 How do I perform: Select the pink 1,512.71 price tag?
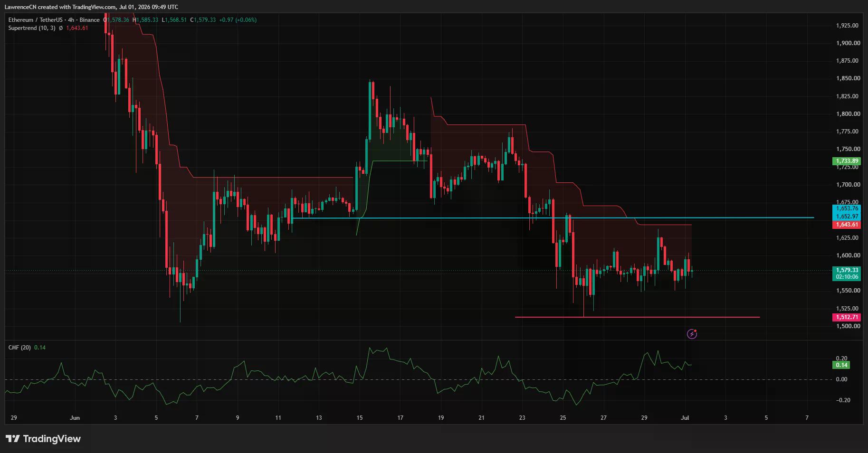coord(847,317)
